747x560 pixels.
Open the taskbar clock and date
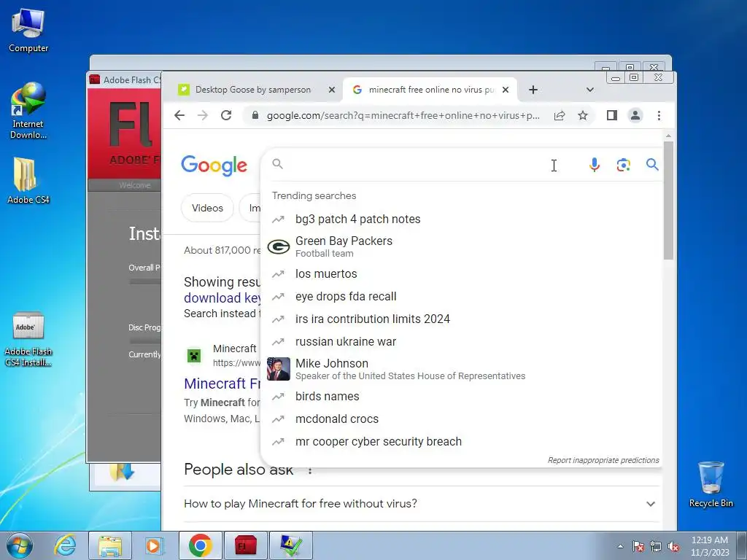tap(709, 546)
